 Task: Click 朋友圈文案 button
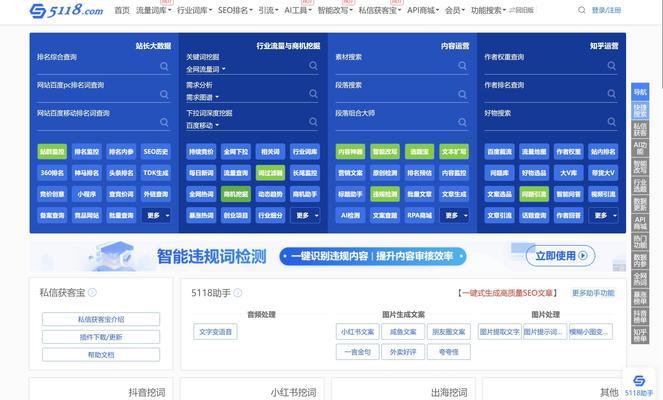coord(449,332)
